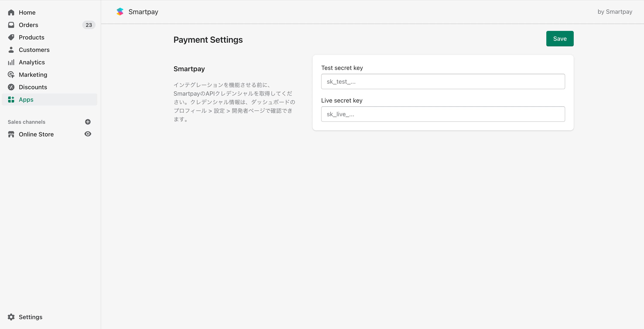Click the Online Store shop icon

pos(11,134)
